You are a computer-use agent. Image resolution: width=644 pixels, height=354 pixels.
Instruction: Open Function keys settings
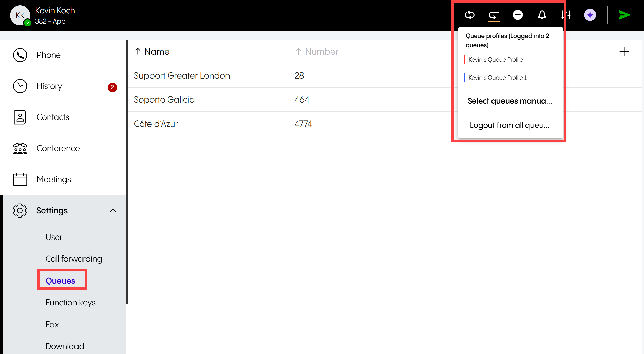pyautogui.click(x=70, y=302)
